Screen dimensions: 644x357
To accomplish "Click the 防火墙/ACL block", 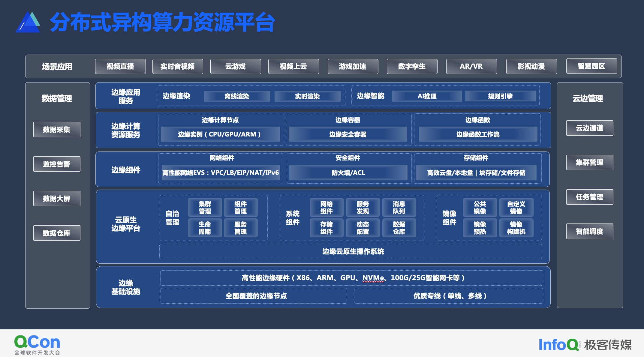I will [x=348, y=173].
